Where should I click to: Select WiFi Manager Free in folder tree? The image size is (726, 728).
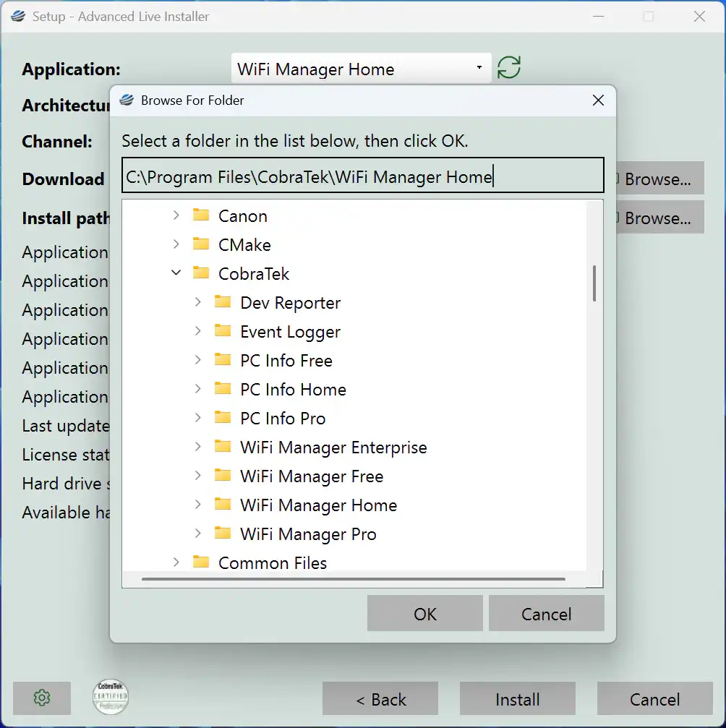[x=312, y=476]
